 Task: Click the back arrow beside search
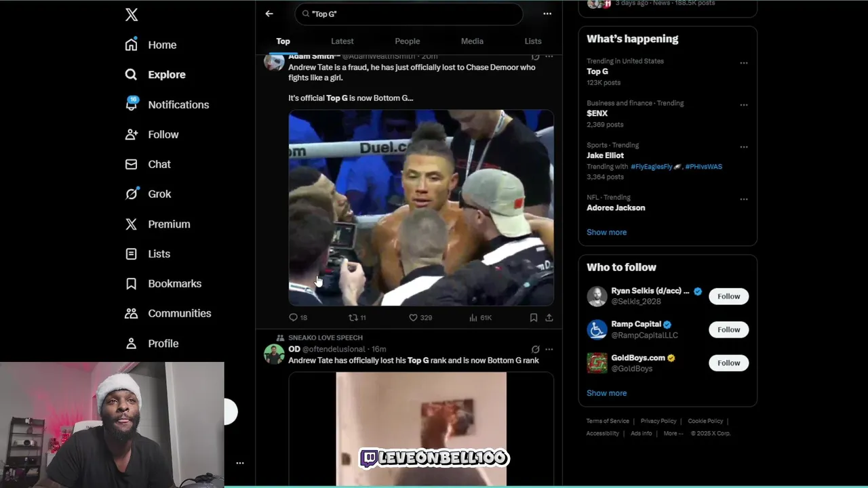coord(269,14)
